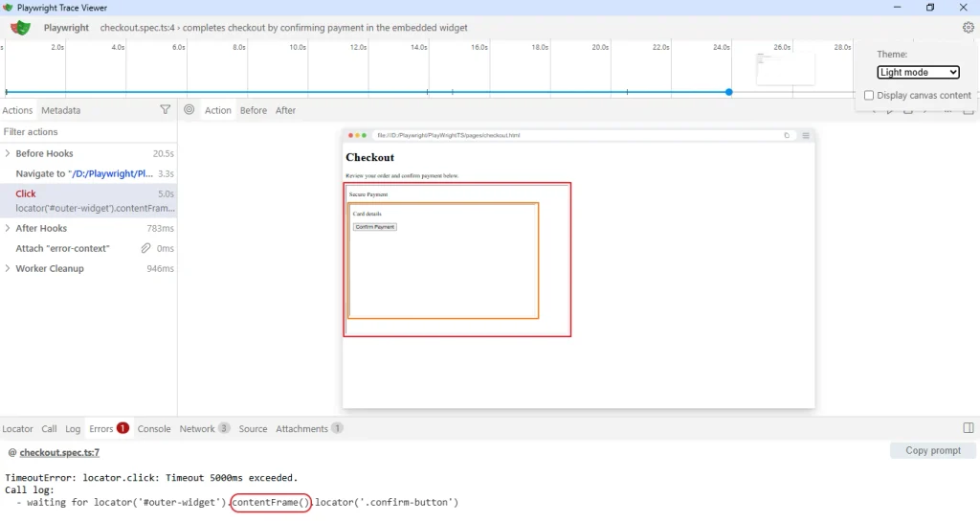Select the Before snapshot tab
The width and height of the screenshot is (980, 522).
click(x=253, y=110)
